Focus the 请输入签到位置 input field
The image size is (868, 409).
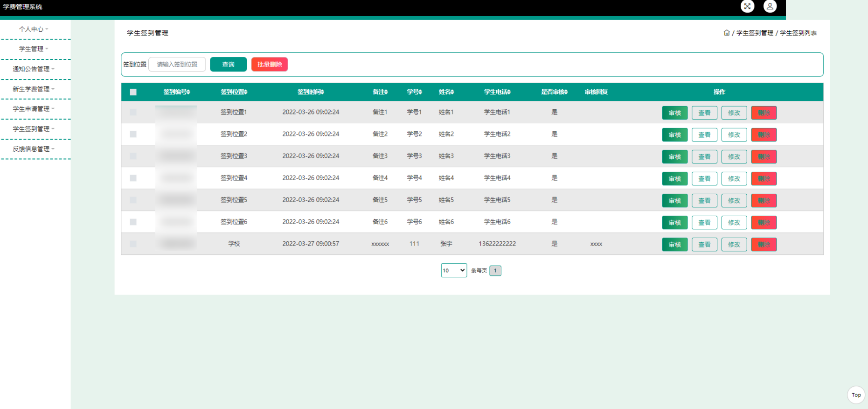tap(177, 64)
